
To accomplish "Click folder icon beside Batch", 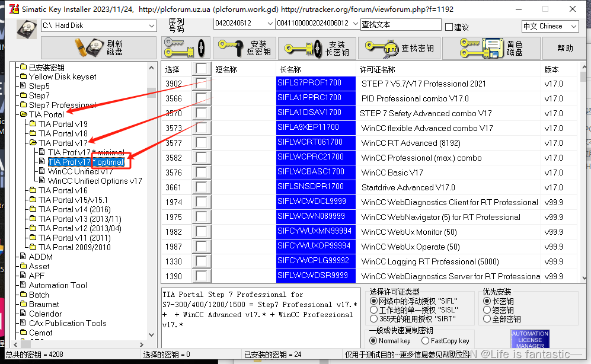I will pyautogui.click(x=23, y=294).
